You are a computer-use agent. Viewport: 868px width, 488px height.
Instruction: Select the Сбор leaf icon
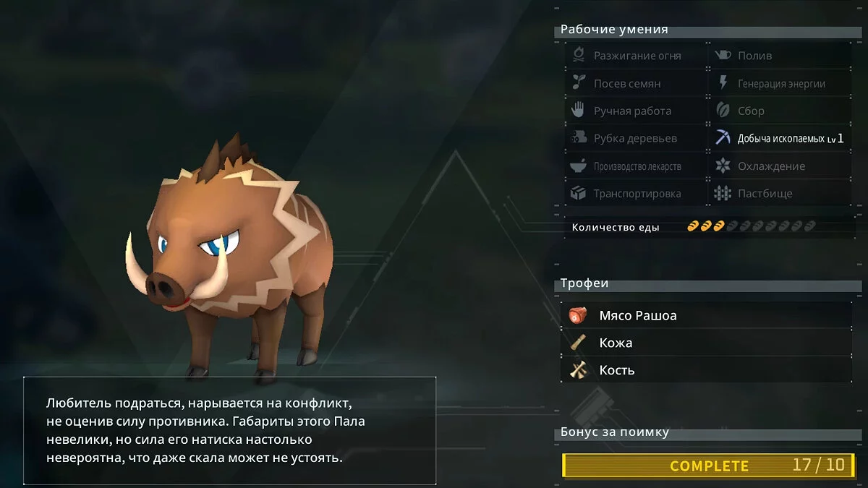[x=723, y=110]
